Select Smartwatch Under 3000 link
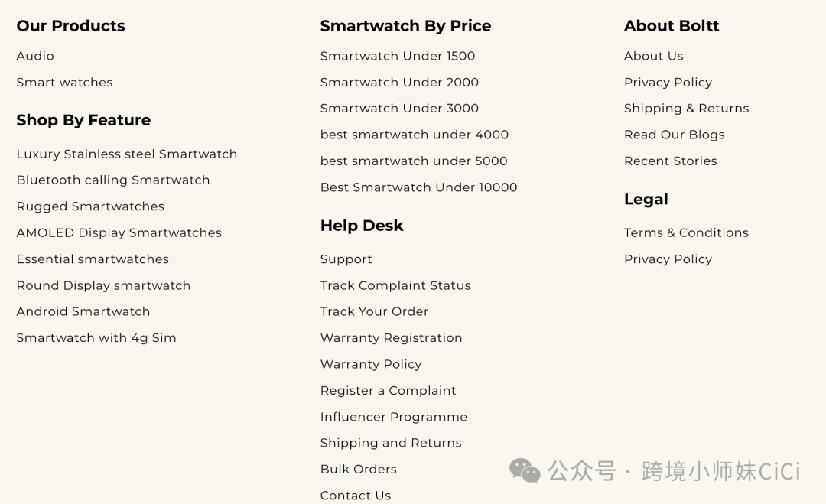 click(399, 108)
